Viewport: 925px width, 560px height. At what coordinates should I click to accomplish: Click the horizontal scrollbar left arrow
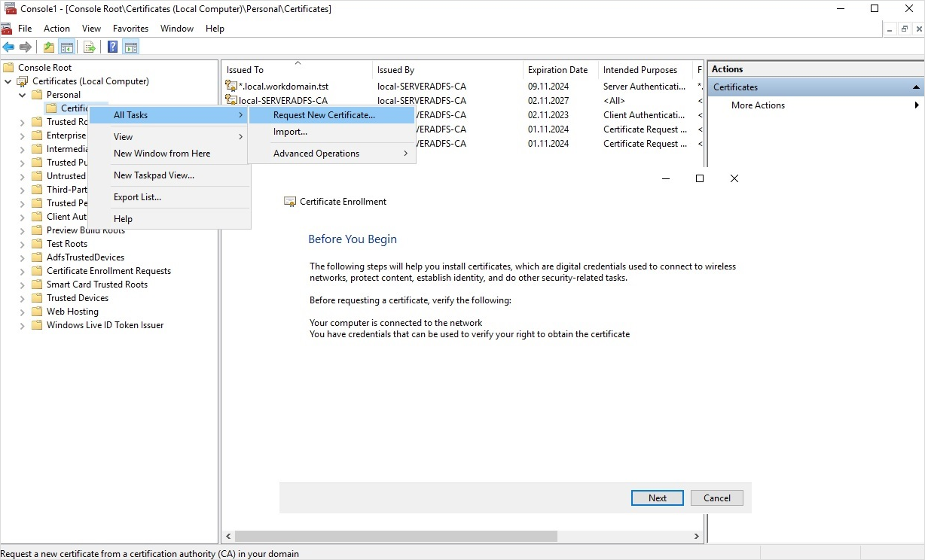[x=228, y=537]
